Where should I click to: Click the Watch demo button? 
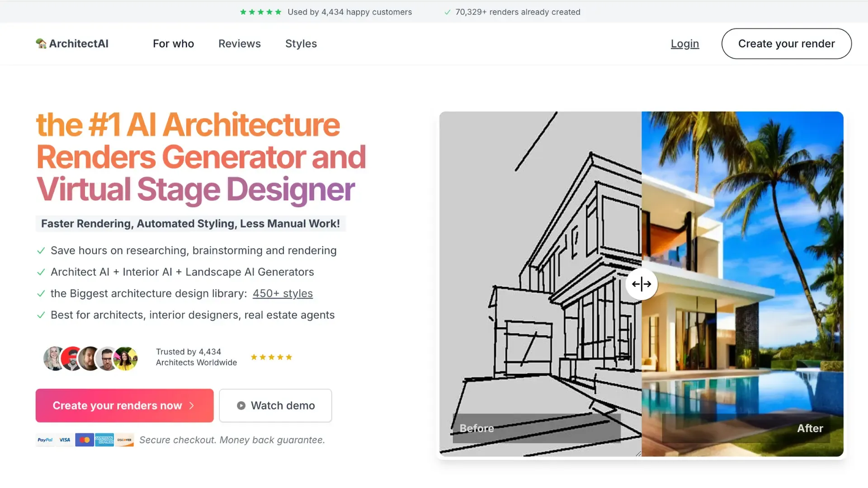point(275,406)
